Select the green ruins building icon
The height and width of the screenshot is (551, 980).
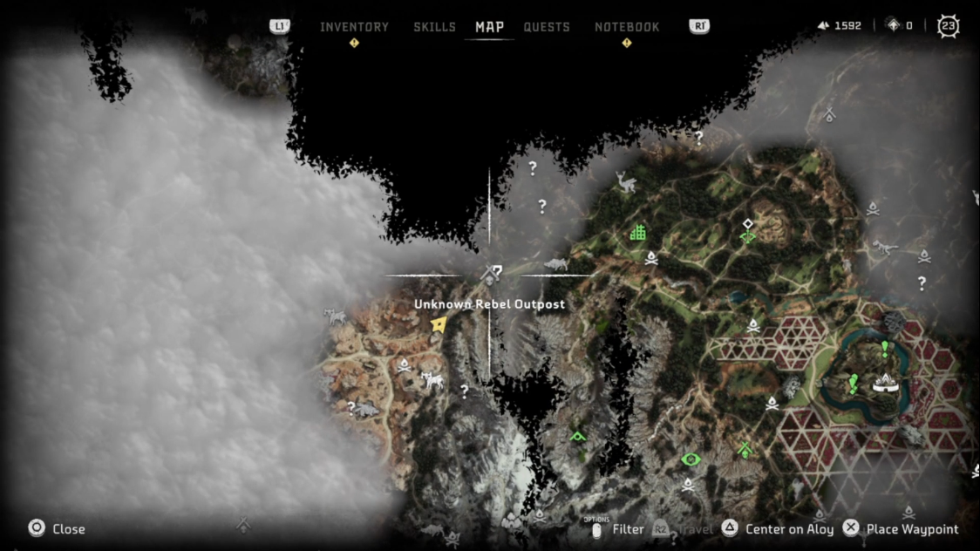click(x=637, y=233)
